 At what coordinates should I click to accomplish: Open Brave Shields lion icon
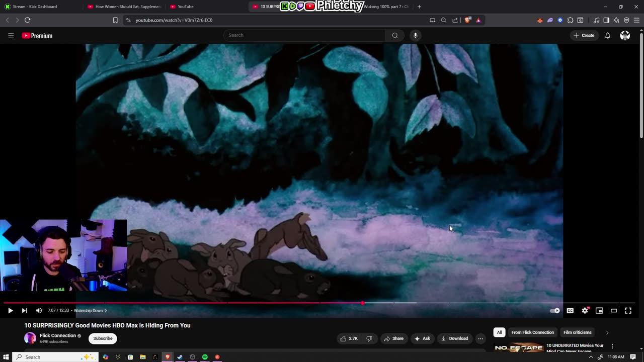point(467,20)
